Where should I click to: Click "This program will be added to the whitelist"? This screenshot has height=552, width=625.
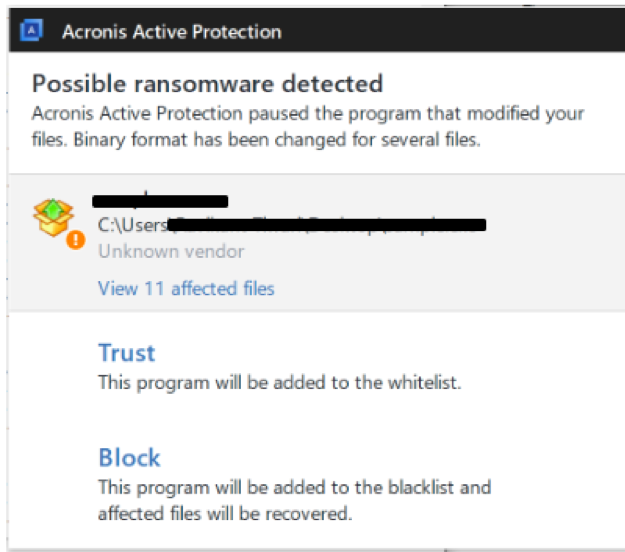pos(279,382)
